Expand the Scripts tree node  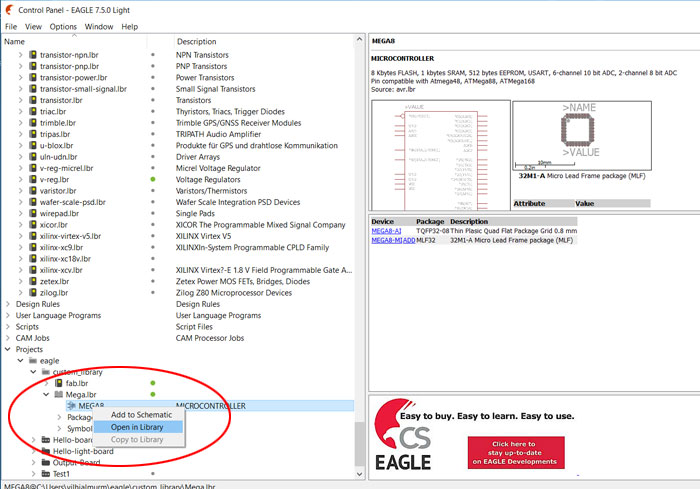[8, 326]
